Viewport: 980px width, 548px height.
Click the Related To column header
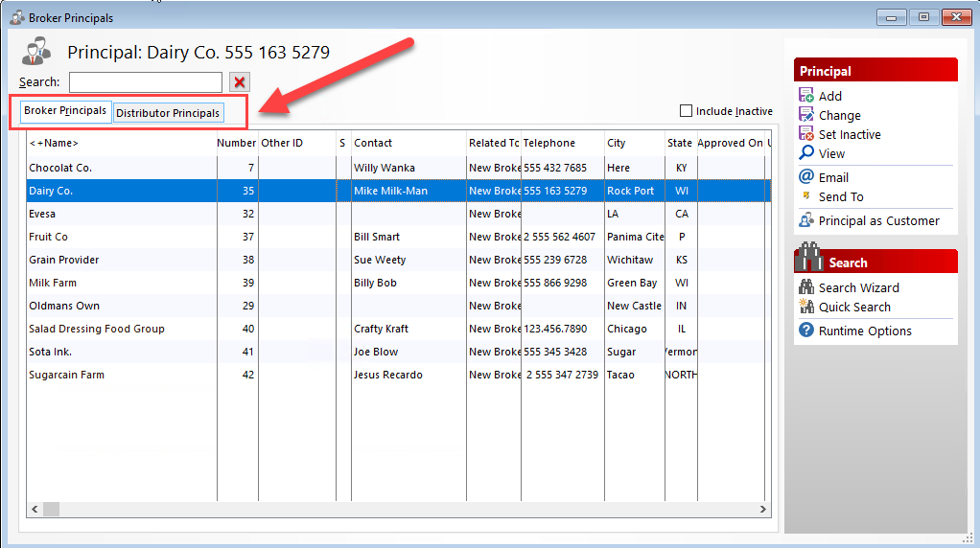pyautogui.click(x=494, y=143)
